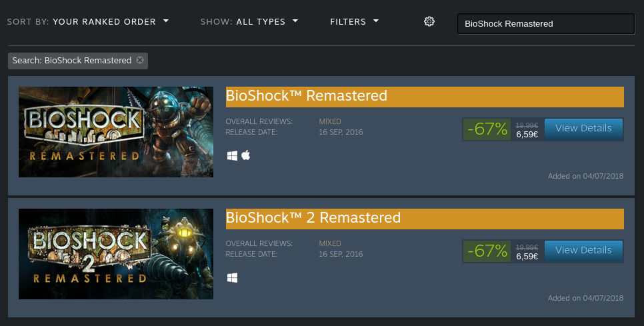Viewport: 644px width, 326px height.
Task: Click the Mixed review label for BioShock 2 Remastered
Action: (330, 243)
